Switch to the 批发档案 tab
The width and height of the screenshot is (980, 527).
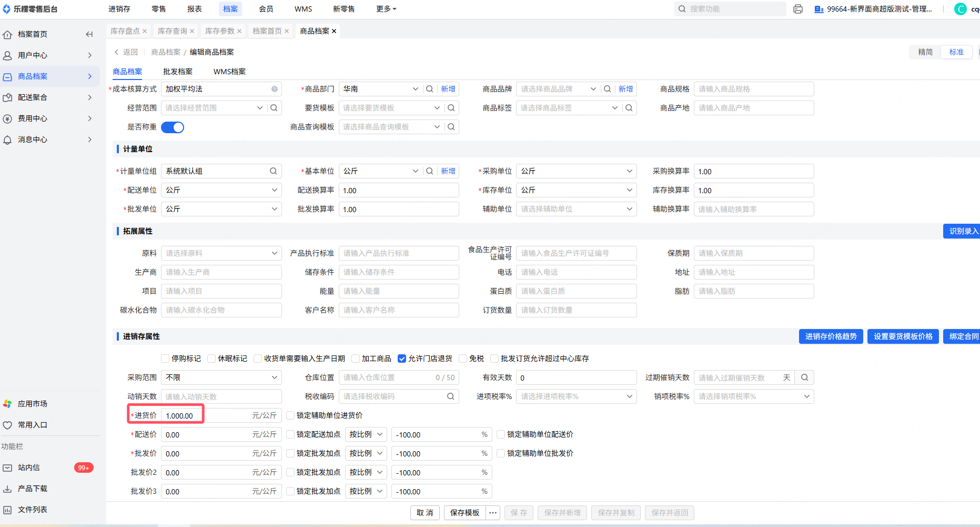178,72
